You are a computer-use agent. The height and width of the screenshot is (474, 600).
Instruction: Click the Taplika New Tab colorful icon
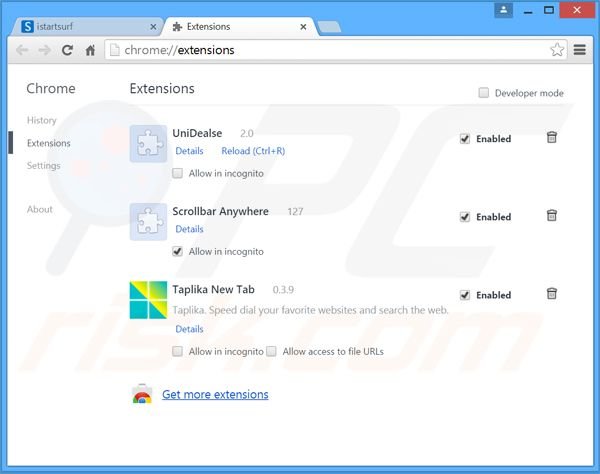click(x=148, y=300)
